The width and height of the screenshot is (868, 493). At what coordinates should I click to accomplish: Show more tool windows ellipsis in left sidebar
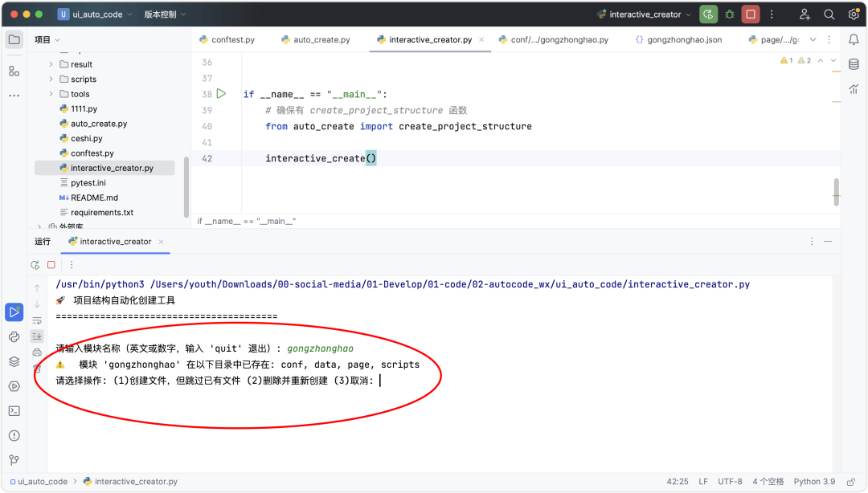(14, 96)
